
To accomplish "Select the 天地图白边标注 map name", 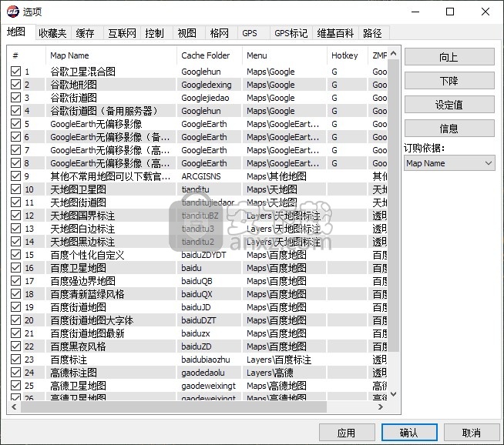I will pyautogui.click(x=82, y=229).
